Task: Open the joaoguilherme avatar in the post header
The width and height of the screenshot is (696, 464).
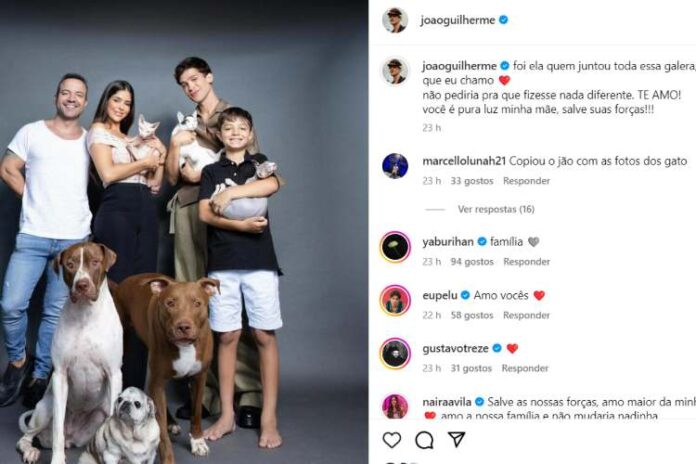Action: 395,20
